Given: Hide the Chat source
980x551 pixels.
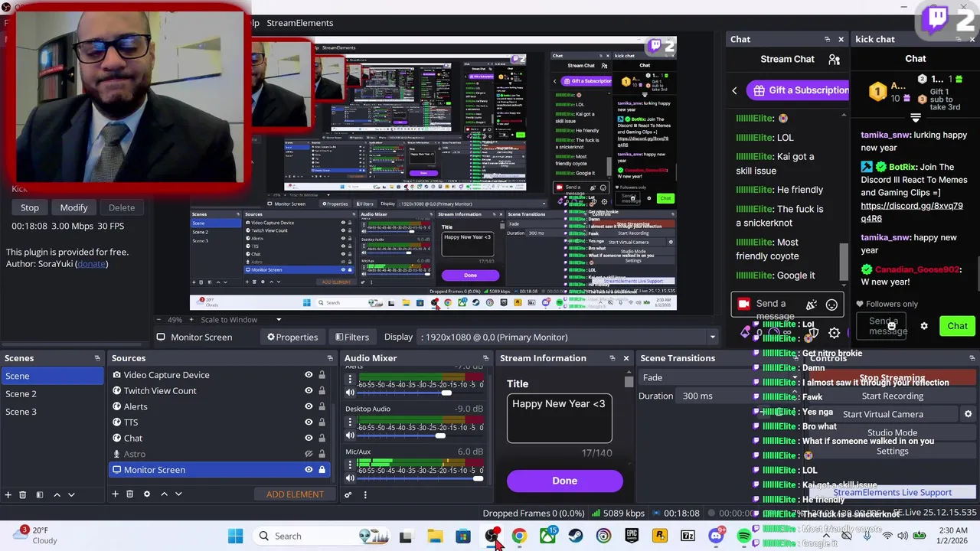Looking at the screenshot, I should (x=309, y=439).
